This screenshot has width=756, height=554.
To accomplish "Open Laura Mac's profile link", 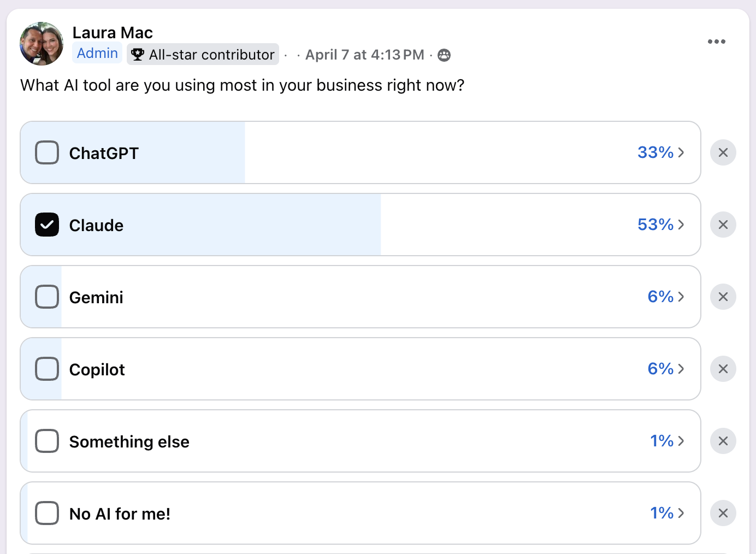I will click(x=113, y=32).
